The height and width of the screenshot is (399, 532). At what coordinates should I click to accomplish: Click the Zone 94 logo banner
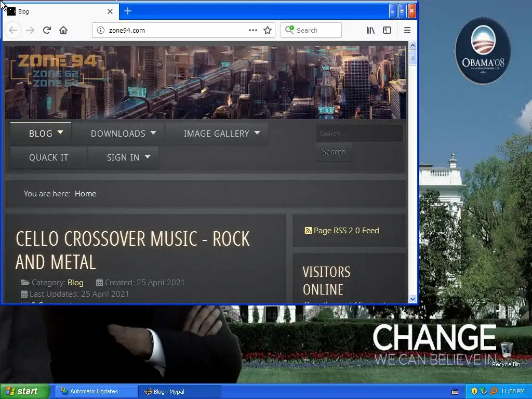[x=58, y=70]
